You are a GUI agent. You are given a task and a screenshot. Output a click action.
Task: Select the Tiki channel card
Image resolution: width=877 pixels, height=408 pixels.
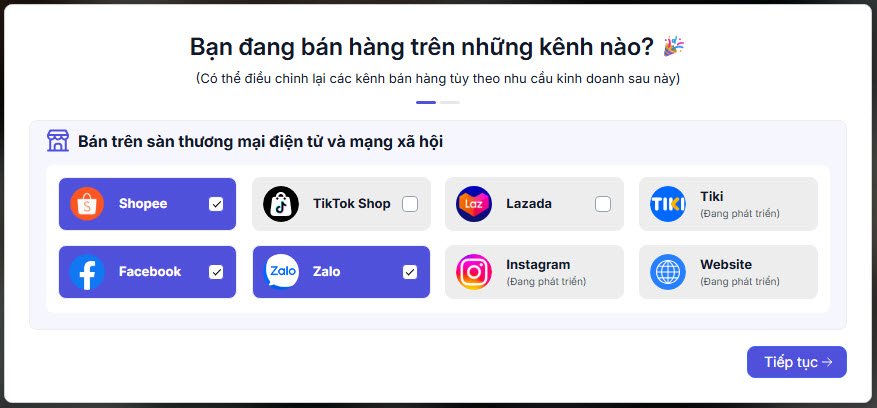[x=728, y=204]
